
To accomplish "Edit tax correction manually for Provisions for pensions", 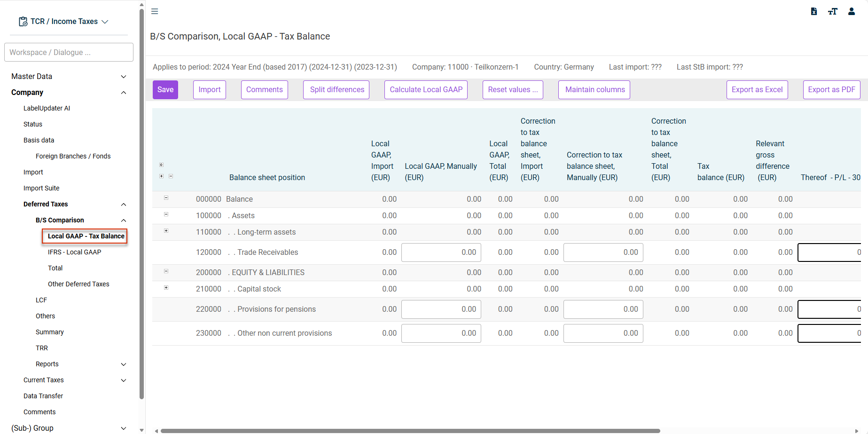I will click(603, 309).
